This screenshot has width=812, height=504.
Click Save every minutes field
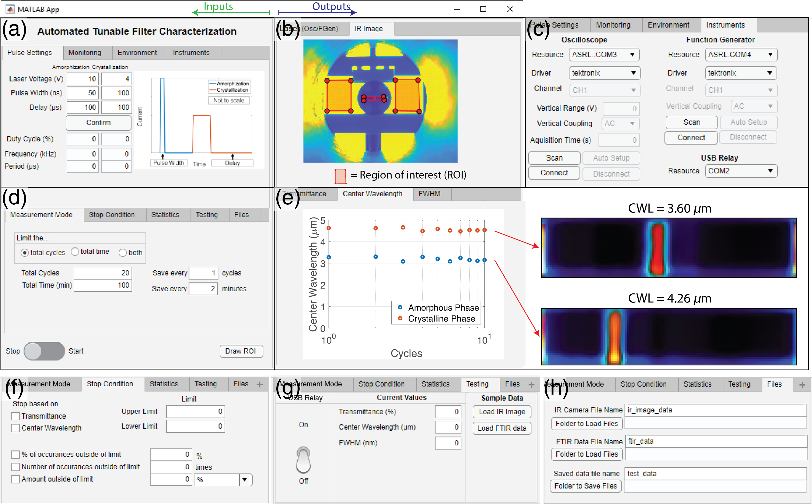tap(203, 289)
